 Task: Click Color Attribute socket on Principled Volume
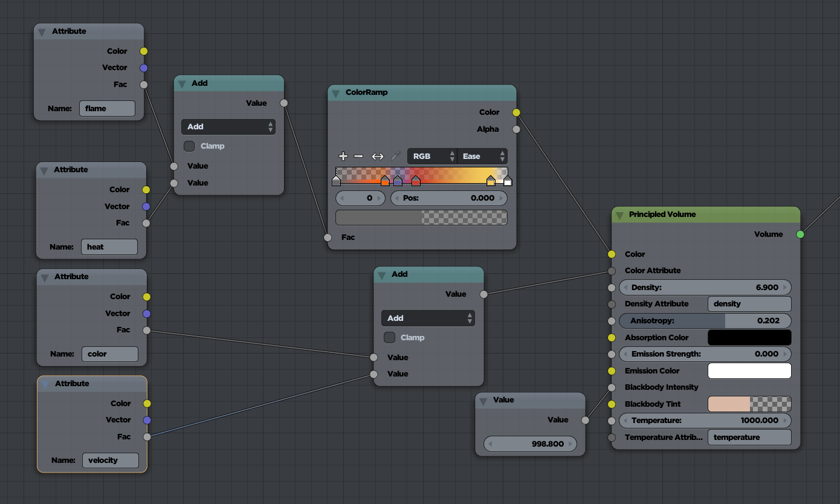[612, 271]
